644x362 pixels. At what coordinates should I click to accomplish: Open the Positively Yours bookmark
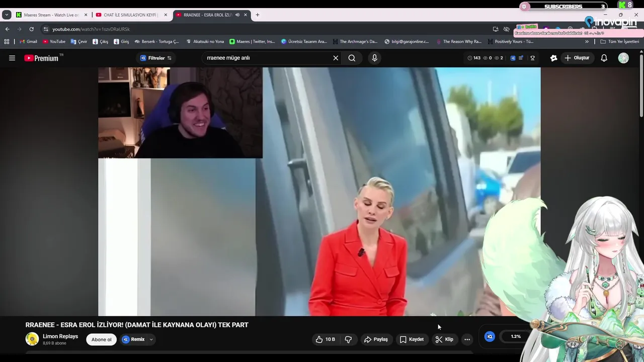pyautogui.click(x=511, y=42)
